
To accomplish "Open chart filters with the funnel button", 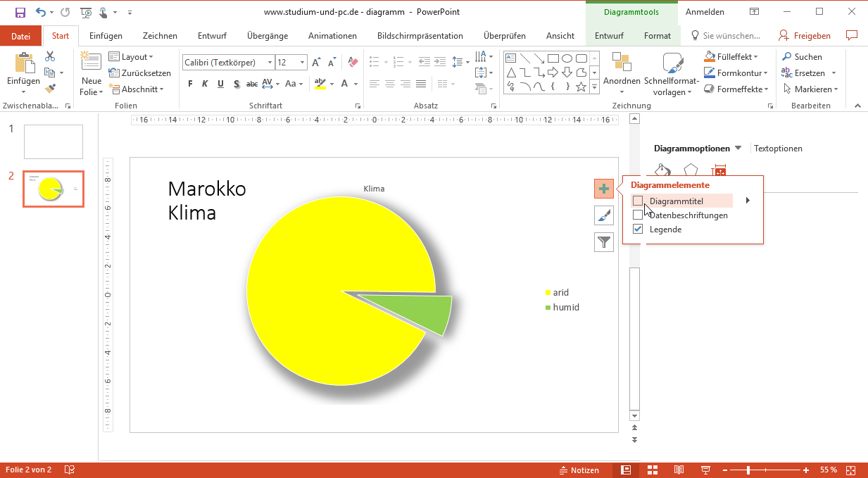I will coord(604,242).
